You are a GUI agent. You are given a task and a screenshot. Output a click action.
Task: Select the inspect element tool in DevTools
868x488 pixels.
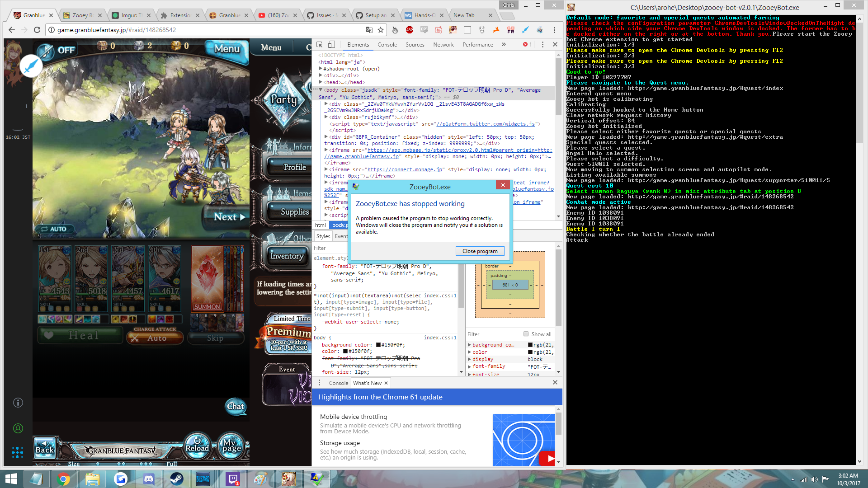click(319, 45)
